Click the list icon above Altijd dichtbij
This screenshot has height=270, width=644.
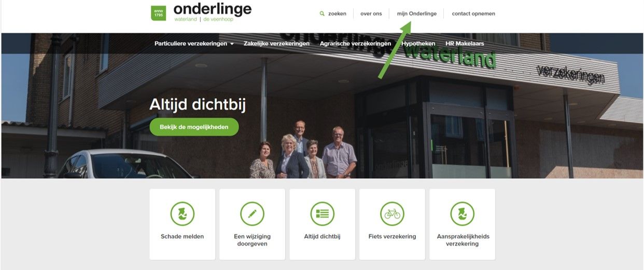coord(322,213)
